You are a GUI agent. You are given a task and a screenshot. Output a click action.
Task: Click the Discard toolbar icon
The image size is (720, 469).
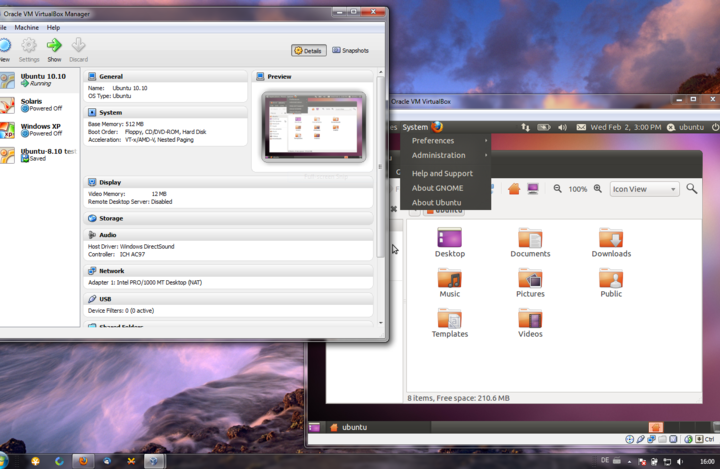coord(79,45)
